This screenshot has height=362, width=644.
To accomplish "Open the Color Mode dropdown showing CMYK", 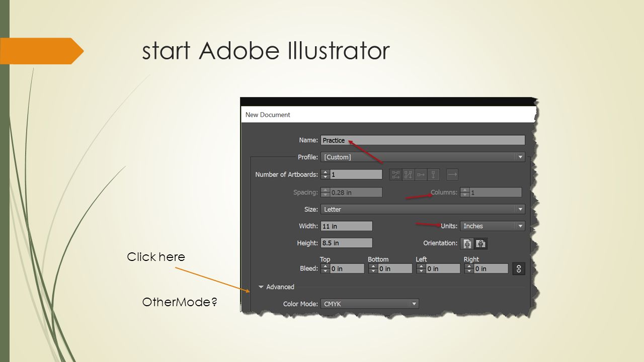I will coord(369,304).
